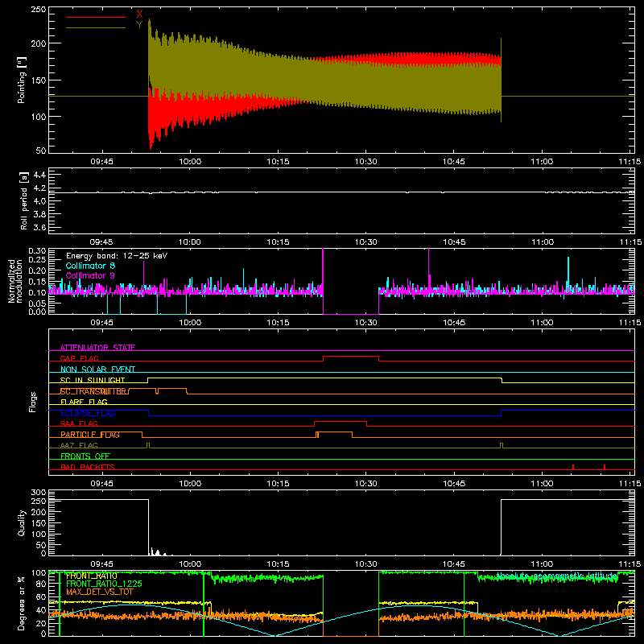Image resolution: width=644 pixels, height=644 pixels.
Task: Click the 'Quality' axis title
Action: pyautogui.click(x=22, y=522)
